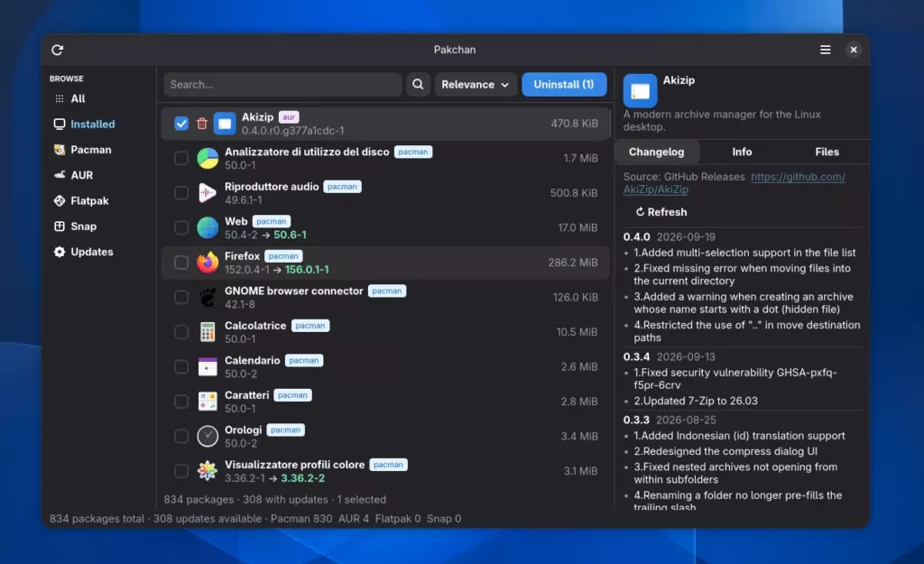Click the Calendario app icon
The image size is (924, 564).
[208, 367]
